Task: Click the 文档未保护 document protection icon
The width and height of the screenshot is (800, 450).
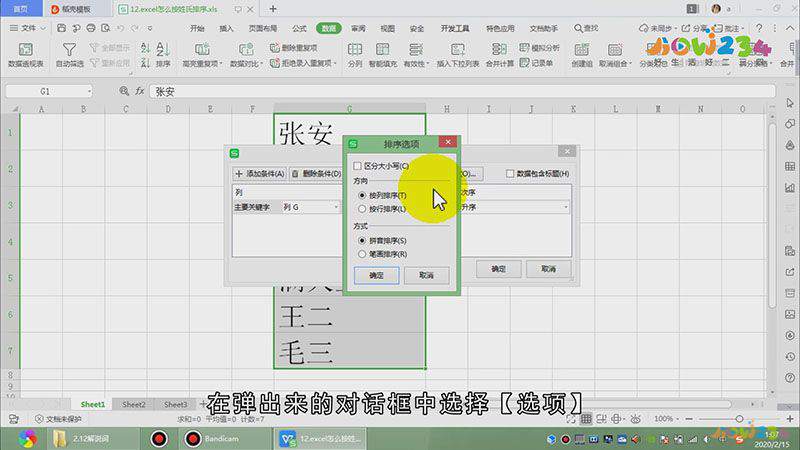Action: 39,419
